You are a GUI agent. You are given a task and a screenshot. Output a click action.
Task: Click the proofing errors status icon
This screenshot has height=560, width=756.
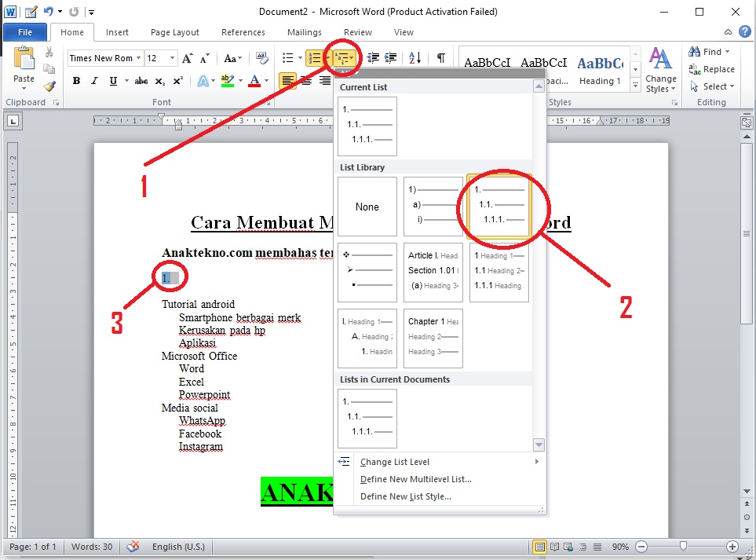133,547
